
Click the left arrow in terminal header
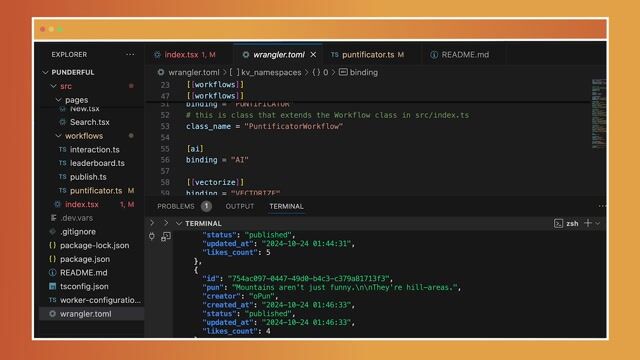click(152, 223)
